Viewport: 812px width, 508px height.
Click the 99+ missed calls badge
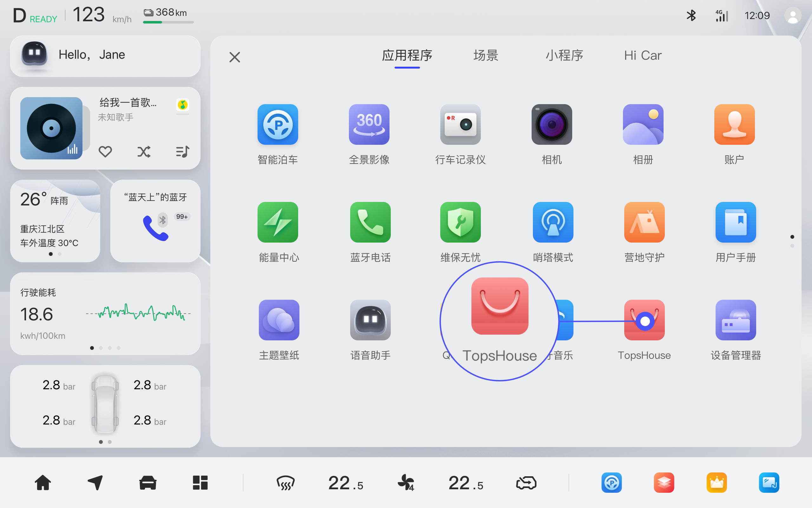(x=182, y=217)
